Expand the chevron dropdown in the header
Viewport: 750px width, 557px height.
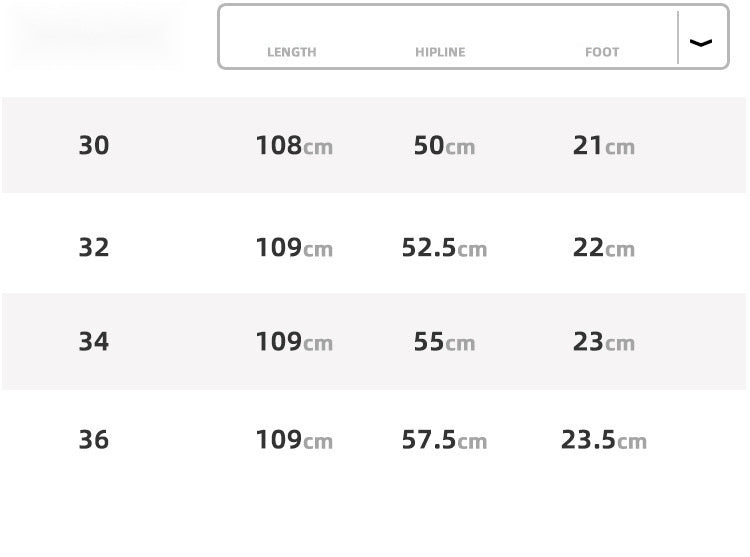click(702, 42)
